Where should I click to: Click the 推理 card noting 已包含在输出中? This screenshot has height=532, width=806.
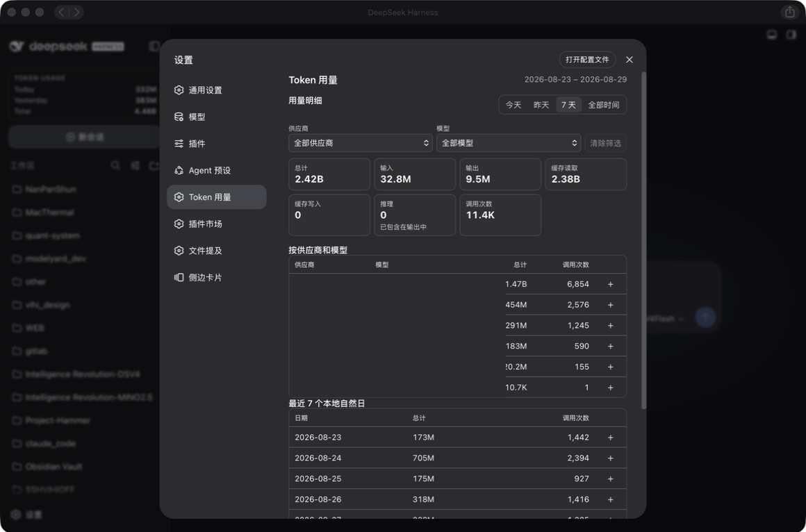click(x=415, y=215)
